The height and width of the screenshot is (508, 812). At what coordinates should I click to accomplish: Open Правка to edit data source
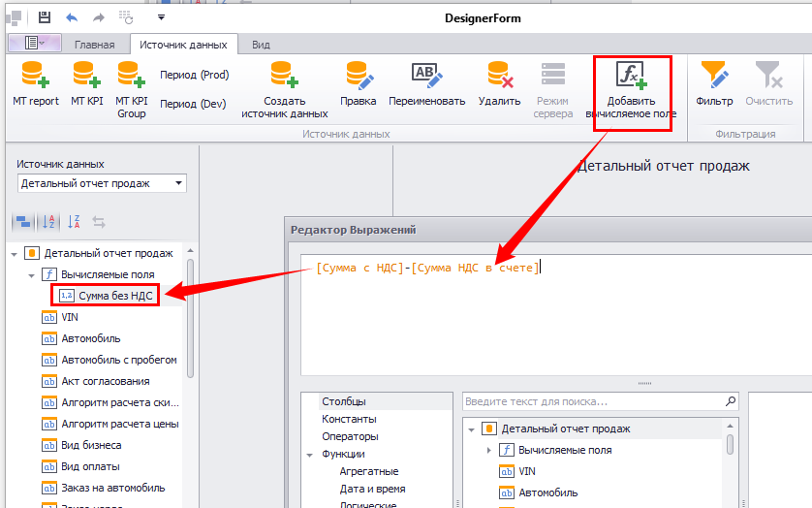coord(359,76)
